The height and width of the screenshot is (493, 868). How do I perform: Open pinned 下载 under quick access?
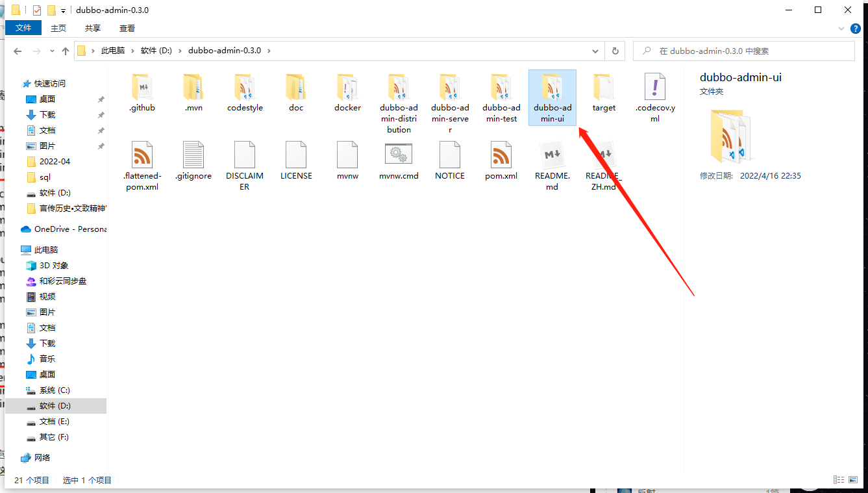click(x=47, y=114)
